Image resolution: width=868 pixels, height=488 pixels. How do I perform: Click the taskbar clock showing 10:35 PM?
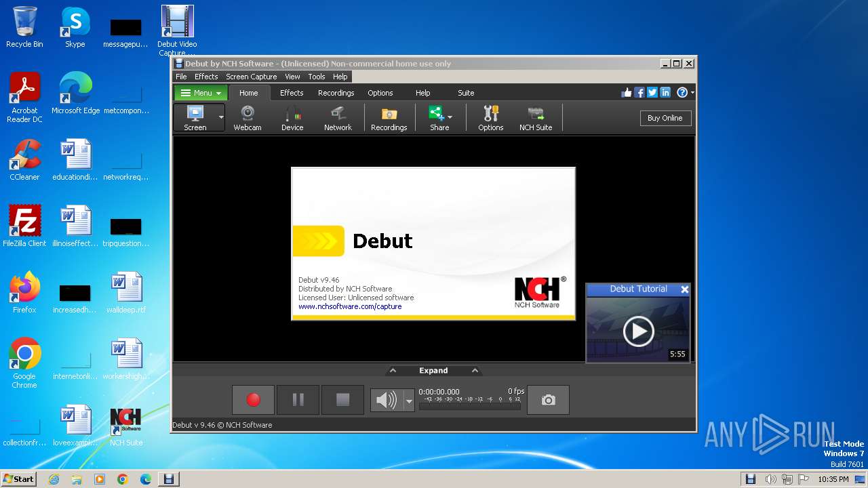pos(833,479)
